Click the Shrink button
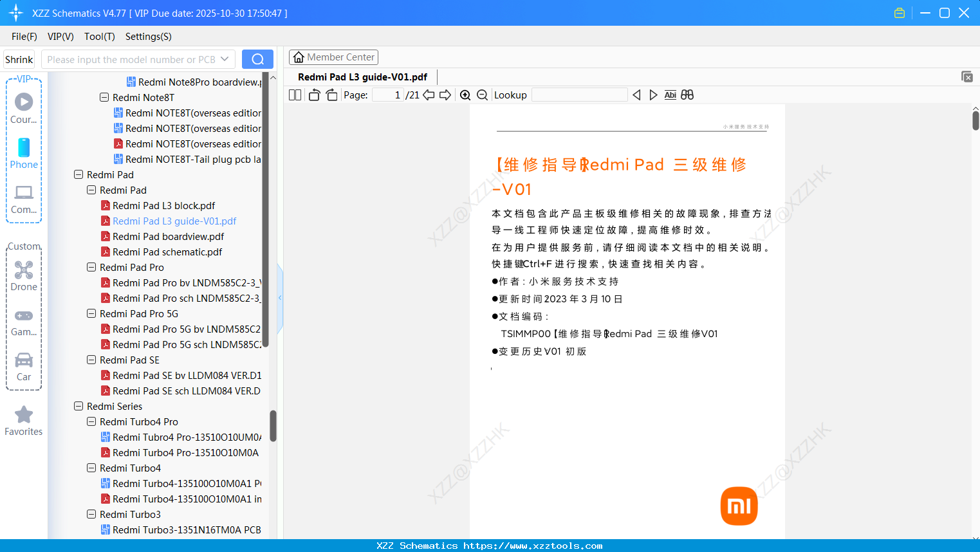The image size is (980, 552). pyautogui.click(x=19, y=59)
